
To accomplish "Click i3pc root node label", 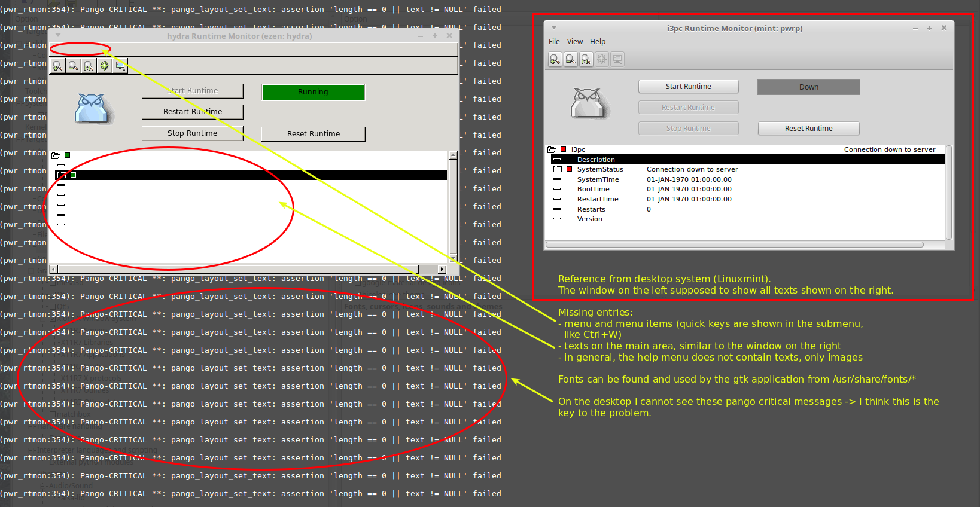I will (578, 149).
